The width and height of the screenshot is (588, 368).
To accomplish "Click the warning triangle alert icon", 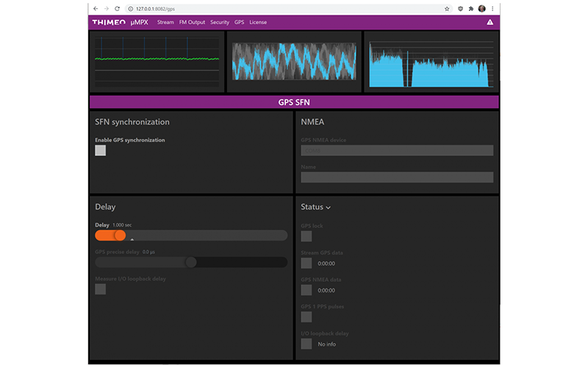I will 490,22.
